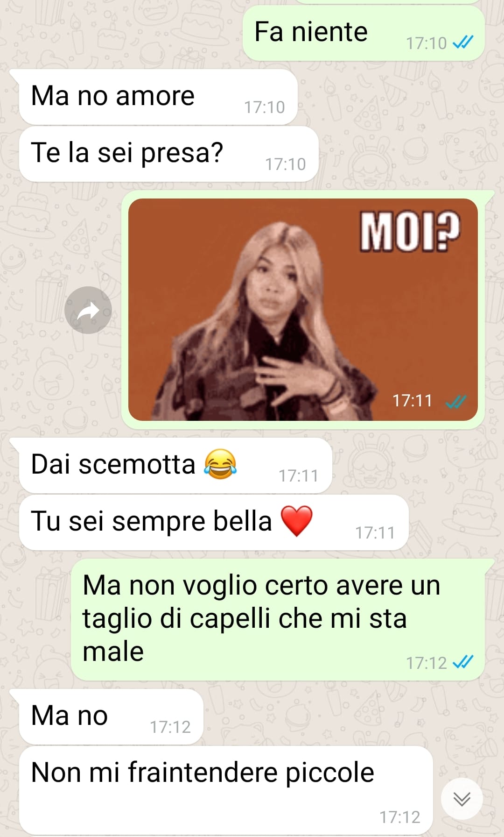Image resolution: width=504 pixels, height=837 pixels.
Task: Tap the 17:10 time on 'Ma no amore'
Action: 265,107
